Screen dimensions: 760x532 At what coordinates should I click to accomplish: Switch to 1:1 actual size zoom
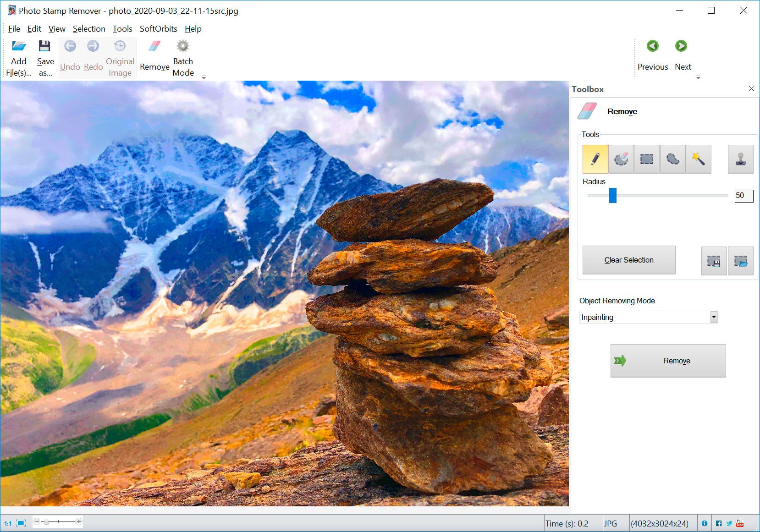8,523
